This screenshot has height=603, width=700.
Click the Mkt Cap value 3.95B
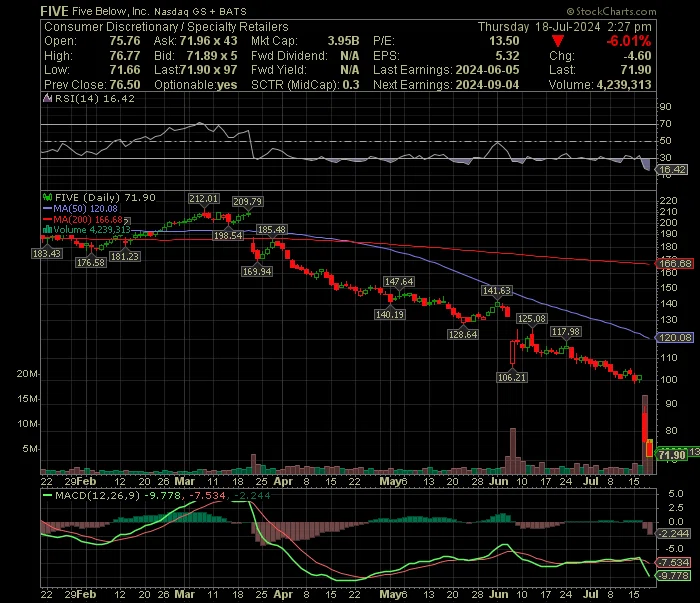343,41
